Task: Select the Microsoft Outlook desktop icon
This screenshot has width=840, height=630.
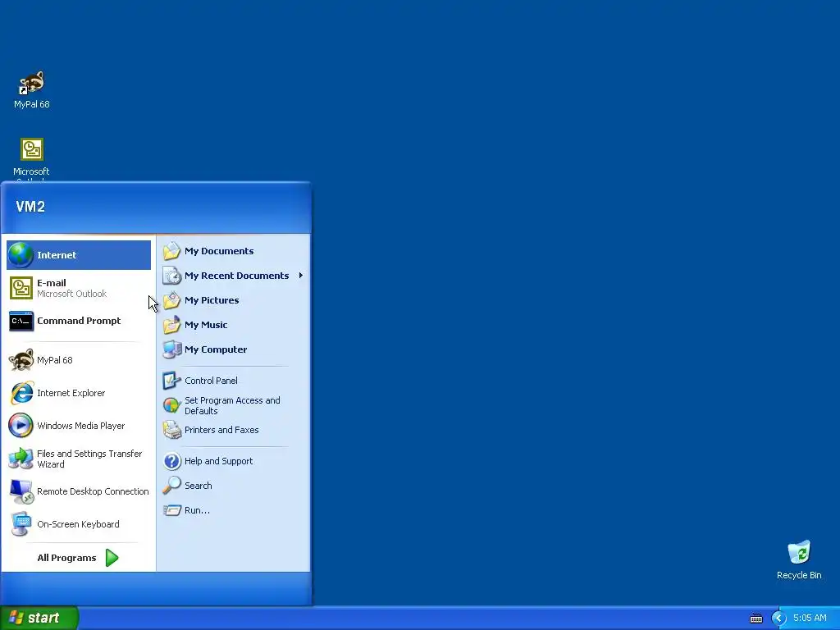Action: [32, 149]
